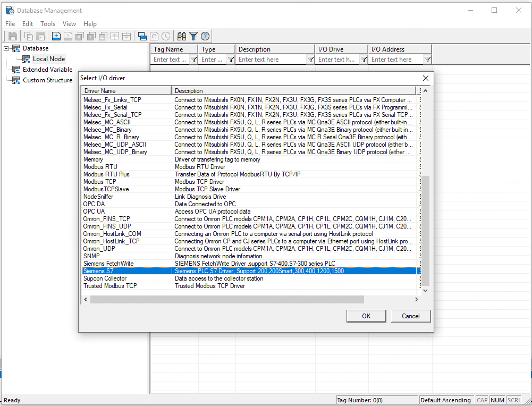Click filter funnel in I/O Address column
This screenshot has height=406, width=532.
[427, 60]
